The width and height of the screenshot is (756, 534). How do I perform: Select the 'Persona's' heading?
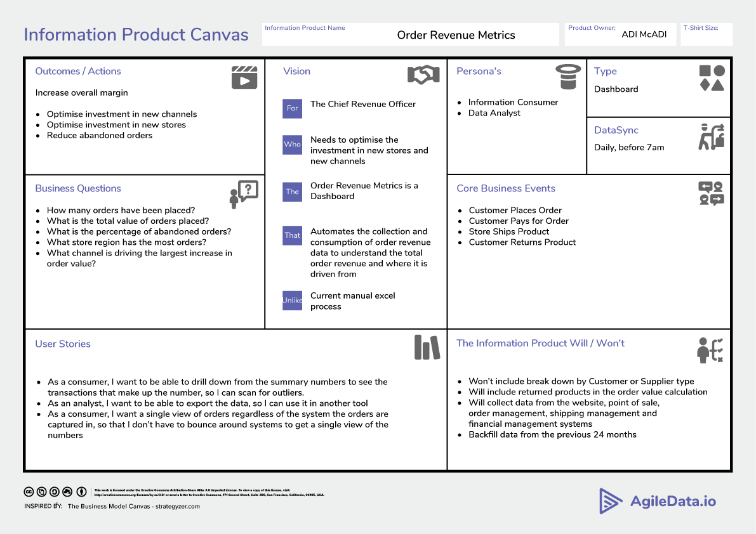pos(479,71)
